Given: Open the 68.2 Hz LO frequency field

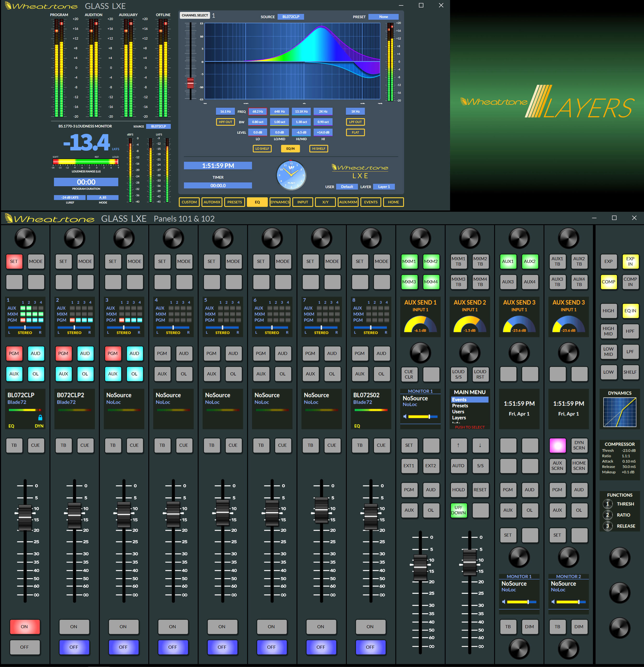Looking at the screenshot, I should [x=258, y=111].
